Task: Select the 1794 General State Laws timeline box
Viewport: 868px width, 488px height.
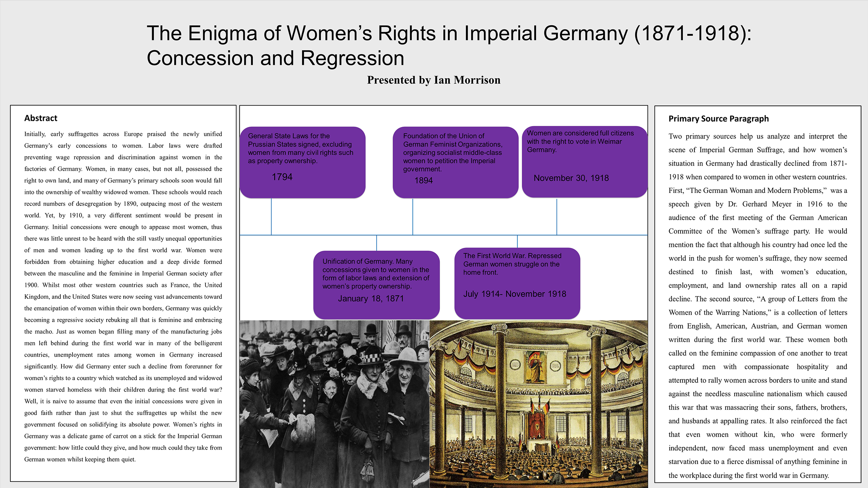Action: click(302, 162)
